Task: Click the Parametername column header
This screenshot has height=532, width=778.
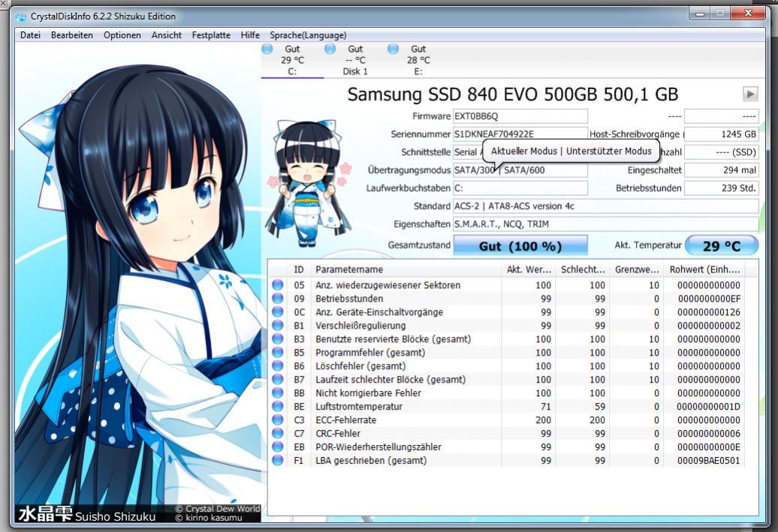Action: [406, 269]
